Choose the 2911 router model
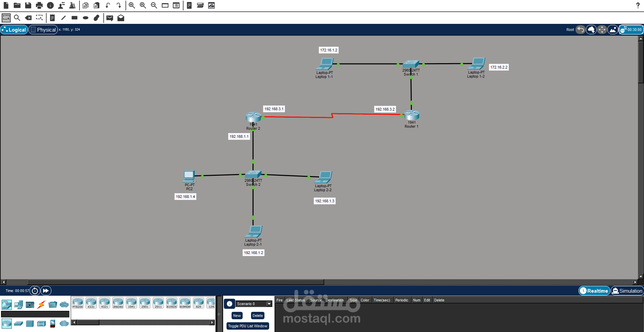Viewport: 644px width, 332px height. click(x=158, y=302)
